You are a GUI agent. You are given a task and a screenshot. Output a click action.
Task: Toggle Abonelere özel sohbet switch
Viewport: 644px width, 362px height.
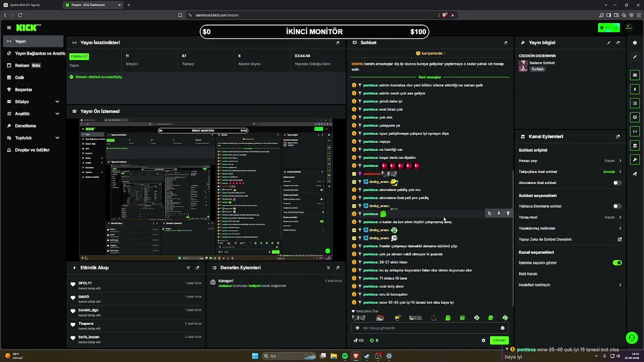[617, 183]
